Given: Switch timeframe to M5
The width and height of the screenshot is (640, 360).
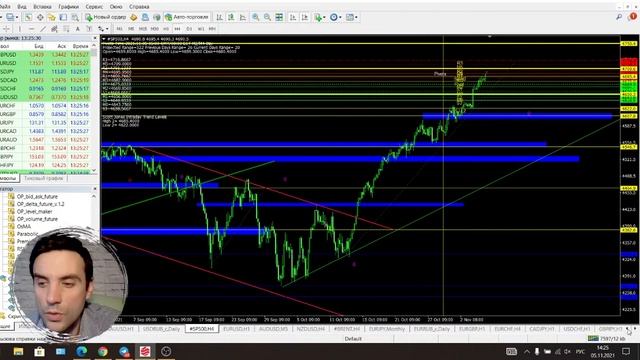Looking at the screenshot, I should click(131, 29).
